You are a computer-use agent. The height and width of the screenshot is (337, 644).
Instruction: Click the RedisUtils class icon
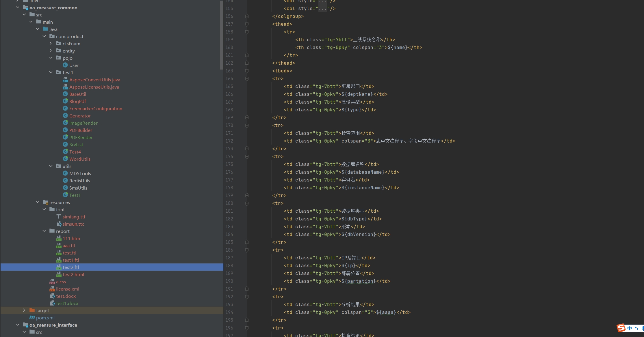(65, 181)
